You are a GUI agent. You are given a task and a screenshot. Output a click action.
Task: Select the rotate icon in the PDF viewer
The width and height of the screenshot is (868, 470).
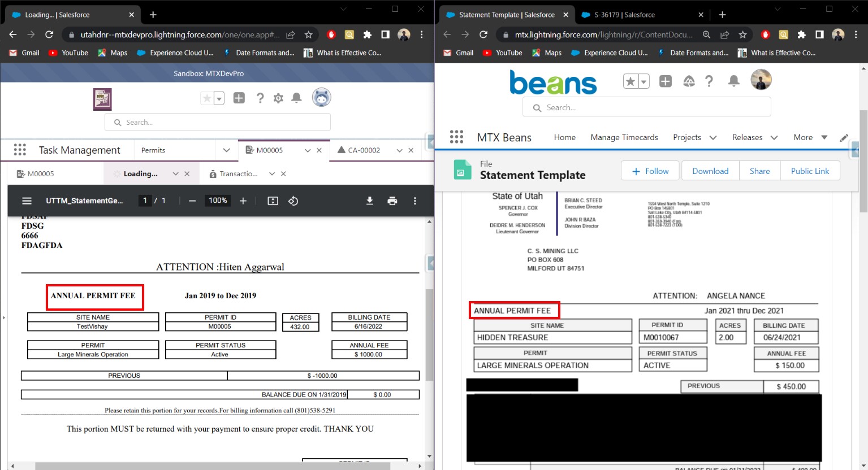click(x=293, y=201)
